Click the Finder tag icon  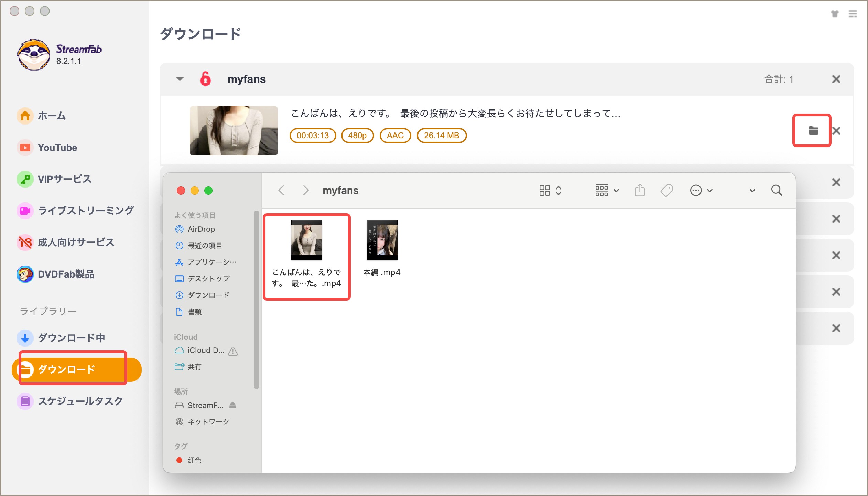coord(667,190)
